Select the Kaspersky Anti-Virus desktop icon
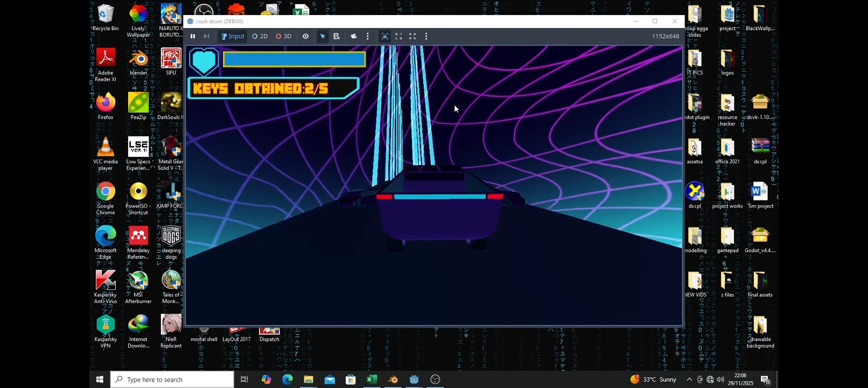 (x=106, y=287)
